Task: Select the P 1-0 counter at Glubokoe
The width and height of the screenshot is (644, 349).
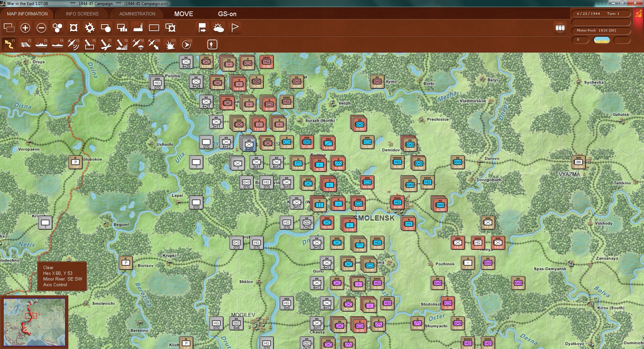Action: point(75,162)
